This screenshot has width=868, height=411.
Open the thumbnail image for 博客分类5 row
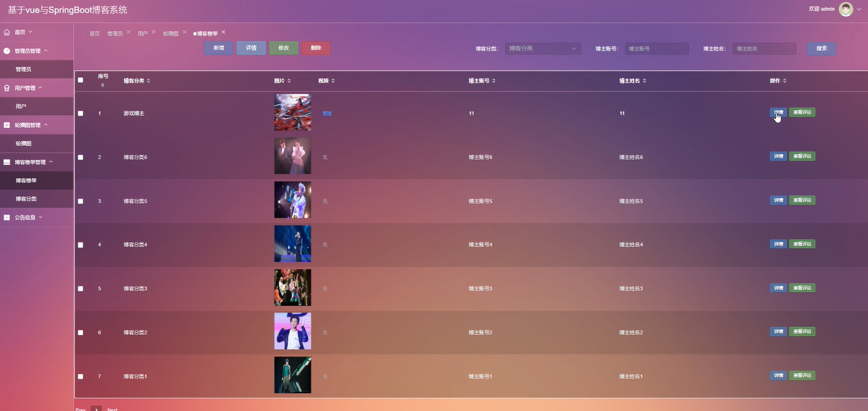[x=292, y=200]
